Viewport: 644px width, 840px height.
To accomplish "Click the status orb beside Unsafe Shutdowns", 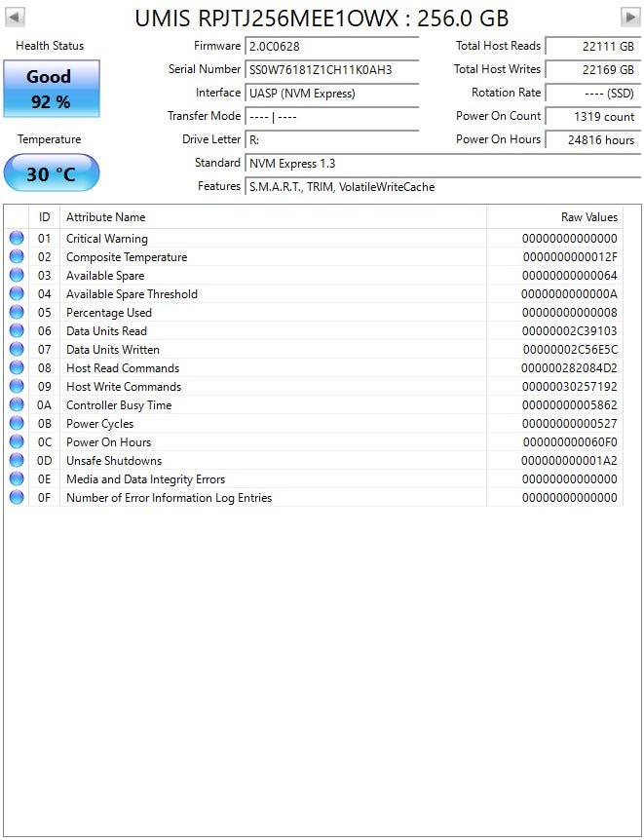I will (x=17, y=461).
